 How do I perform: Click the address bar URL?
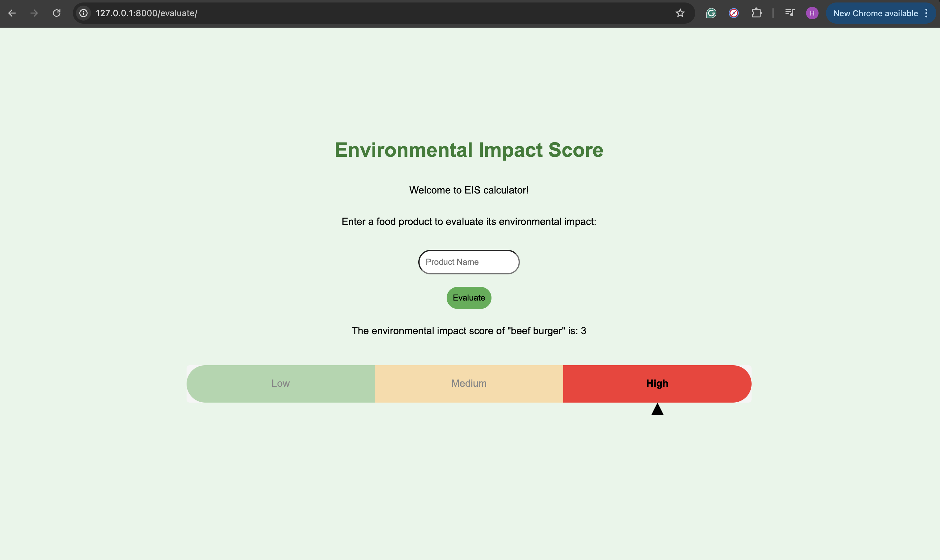tap(146, 13)
